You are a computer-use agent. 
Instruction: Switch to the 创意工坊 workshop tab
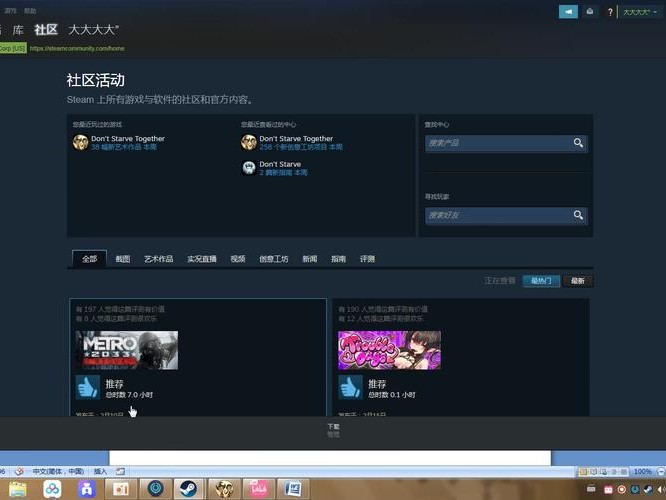pos(274,259)
